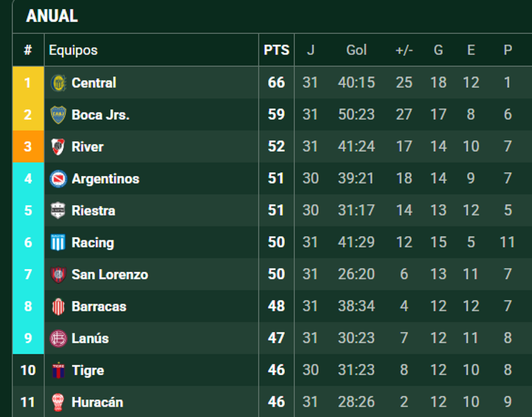Screen dimensions: 532x417
Task: Click the Racing team crest icon
Action: [58, 242]
